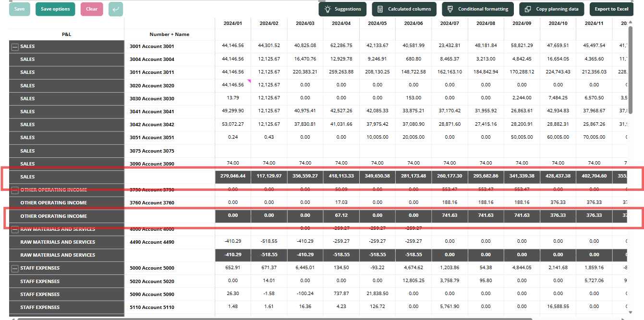
Task: Click the Copy planning data icon
Action: coord(528,9)
